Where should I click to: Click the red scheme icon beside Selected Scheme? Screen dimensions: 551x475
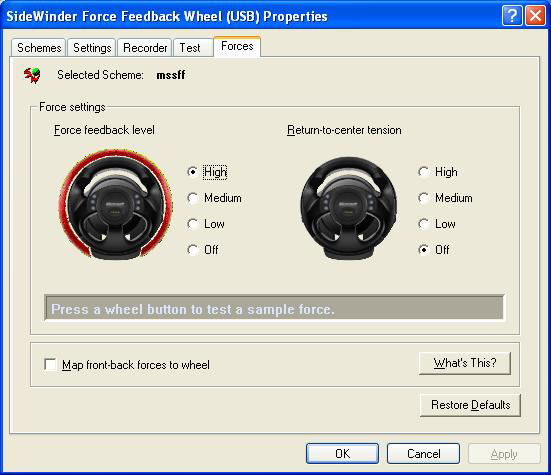[x=32, y=75]
